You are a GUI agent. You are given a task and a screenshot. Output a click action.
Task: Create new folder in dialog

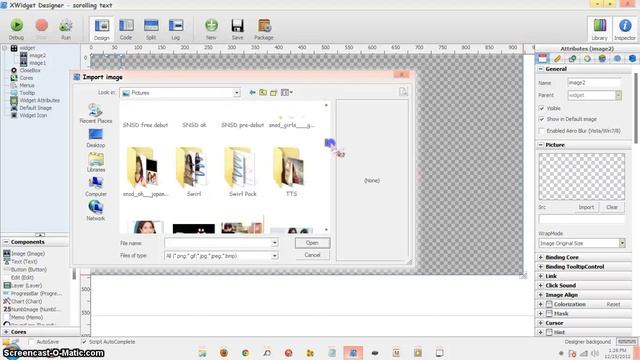(x=273, y=93)
